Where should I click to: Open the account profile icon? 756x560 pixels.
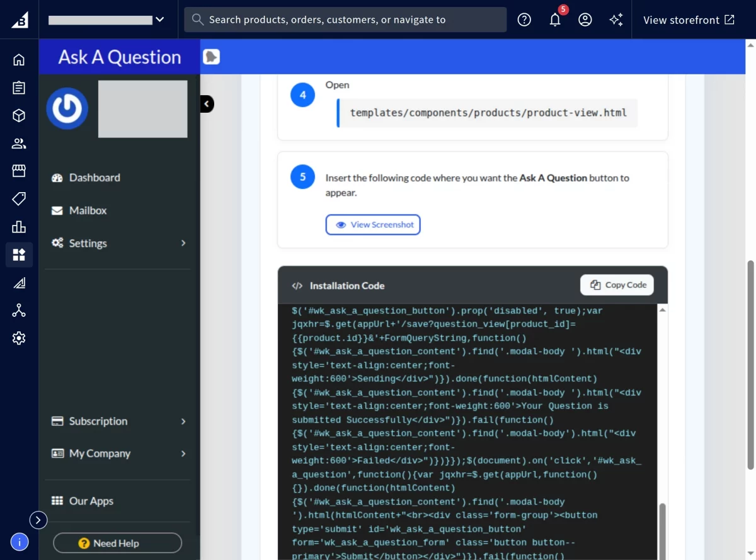pyautogui.click(x=585, y=20)
